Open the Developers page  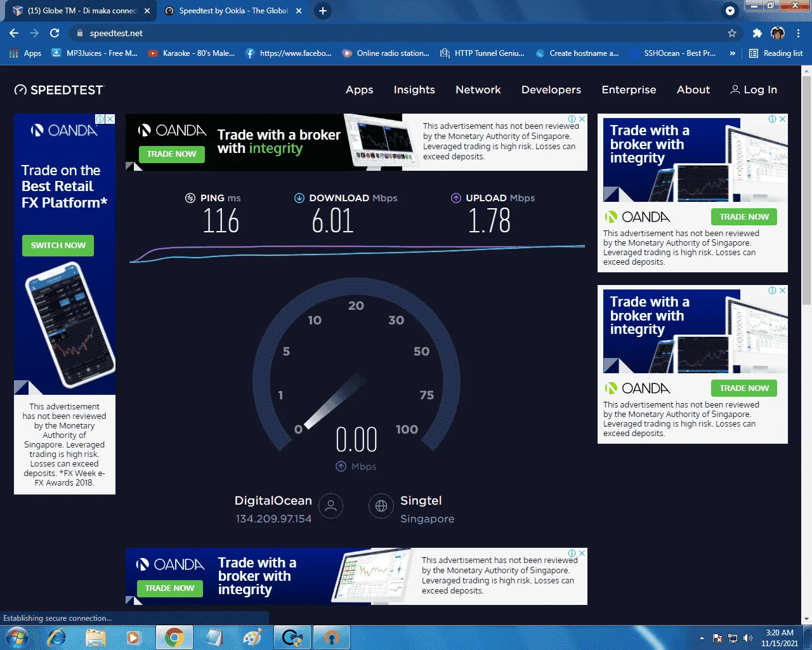[x=551, y=90]
